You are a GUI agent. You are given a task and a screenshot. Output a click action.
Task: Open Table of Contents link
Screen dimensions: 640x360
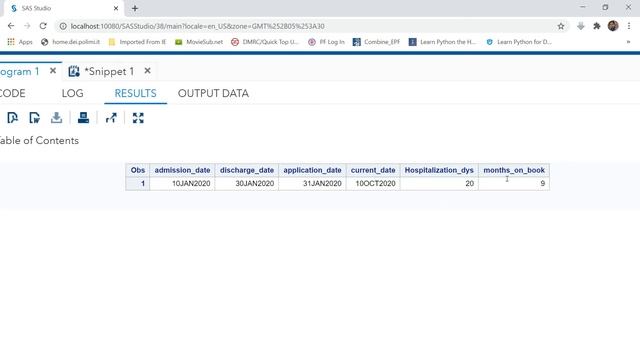pyautogui.click(x=39, y=140)
